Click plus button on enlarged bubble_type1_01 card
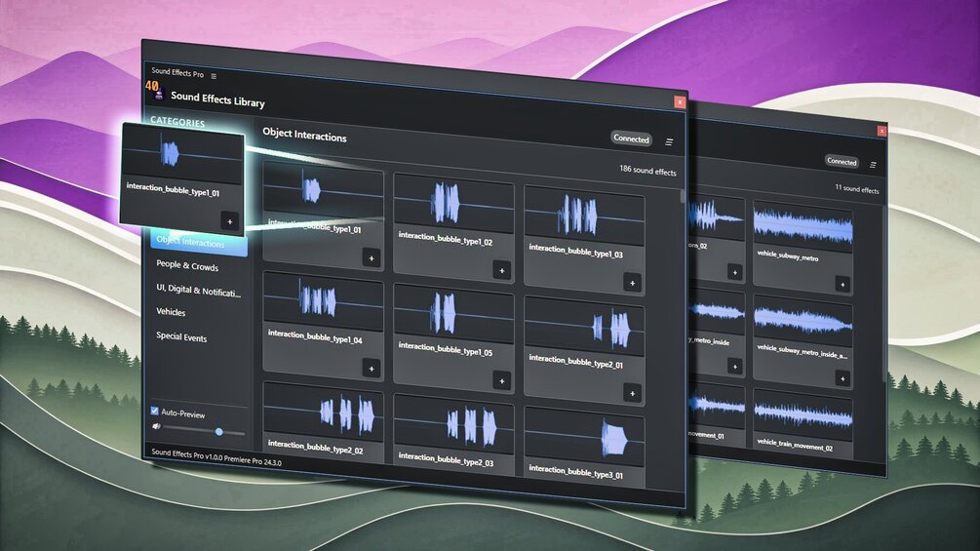The width and height of the screenshot is (980, 551). coord(229,221)
